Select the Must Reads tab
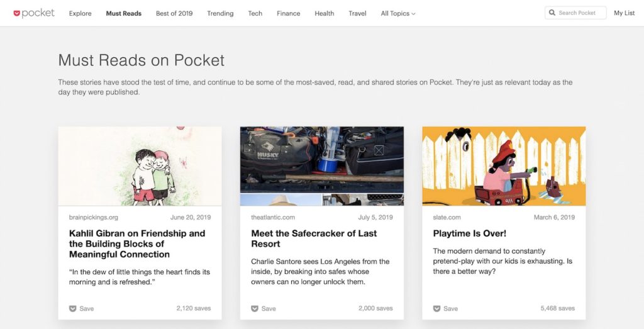 pos(123,13)
